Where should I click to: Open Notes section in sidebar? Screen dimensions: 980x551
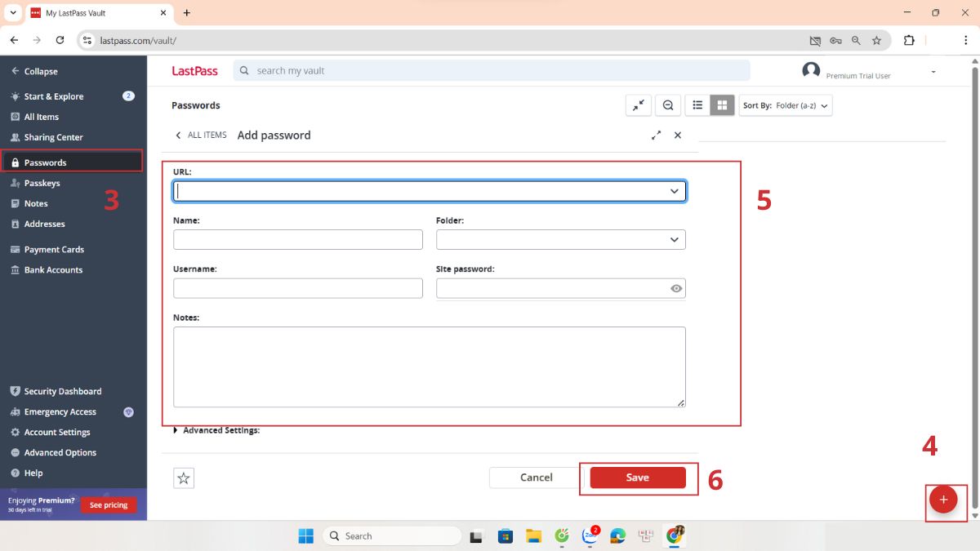[x=29, y=203]
